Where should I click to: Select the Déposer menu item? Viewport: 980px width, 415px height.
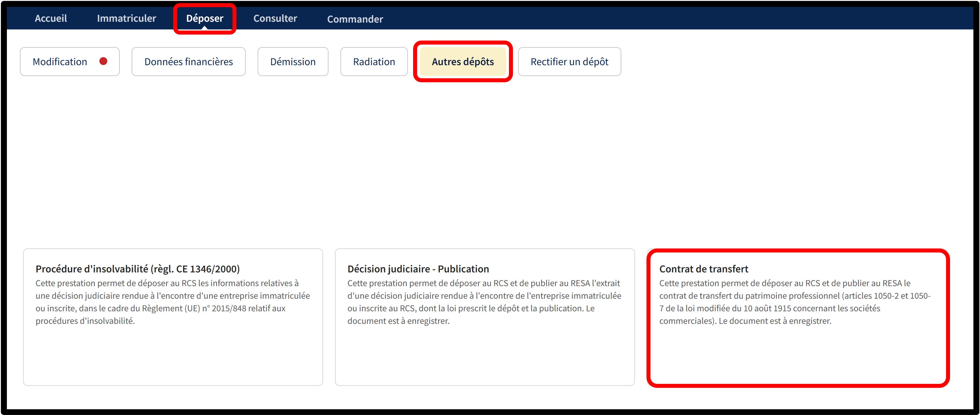point(205,18)
